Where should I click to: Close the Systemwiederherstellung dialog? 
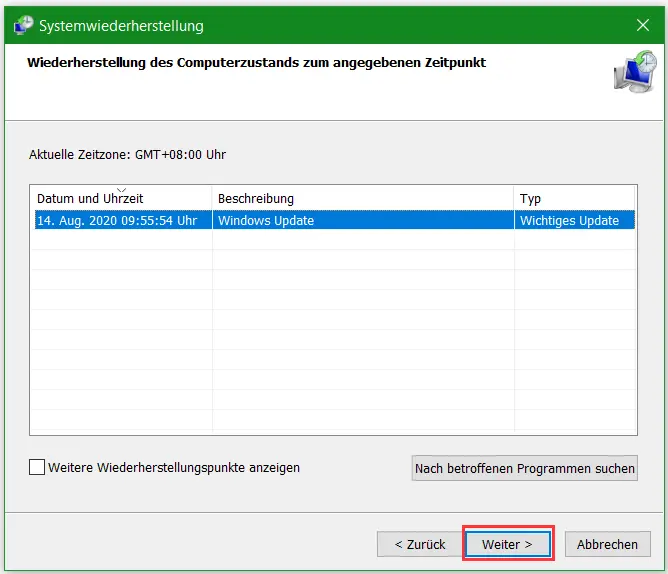[642, 25]
